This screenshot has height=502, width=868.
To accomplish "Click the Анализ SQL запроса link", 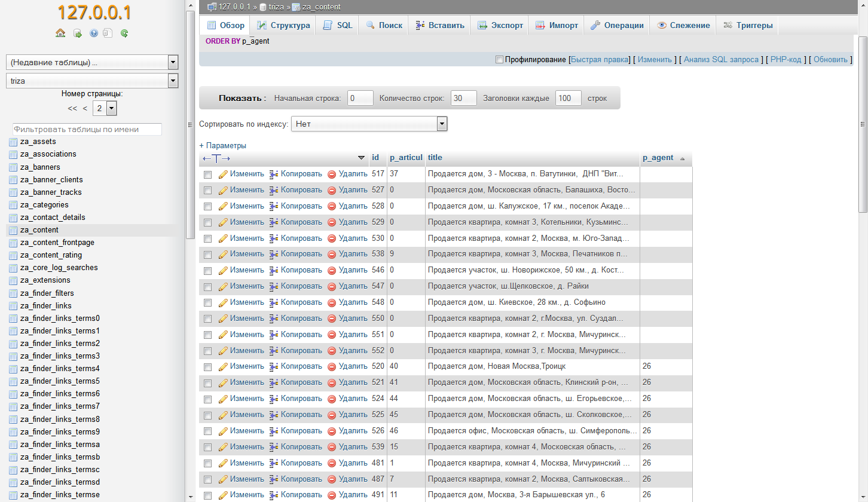I will click(722, 60).
